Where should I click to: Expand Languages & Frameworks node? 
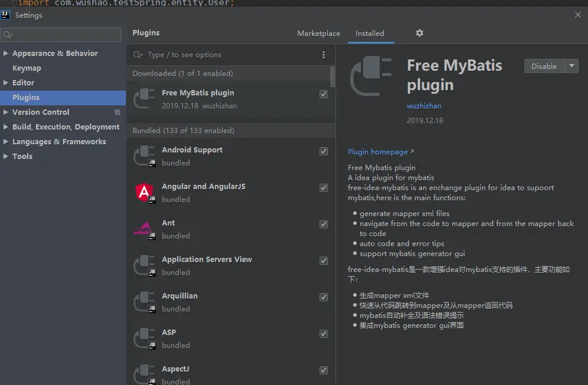coord(6,141)
